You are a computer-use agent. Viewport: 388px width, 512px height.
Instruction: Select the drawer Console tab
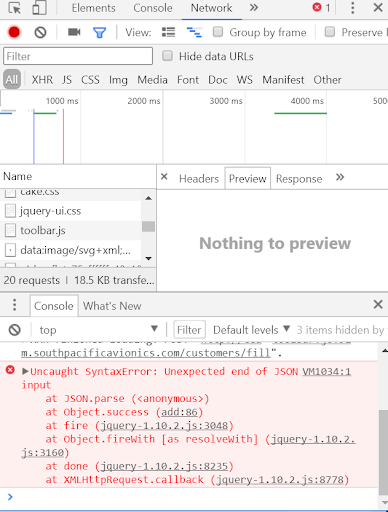[x=54, y=306]
